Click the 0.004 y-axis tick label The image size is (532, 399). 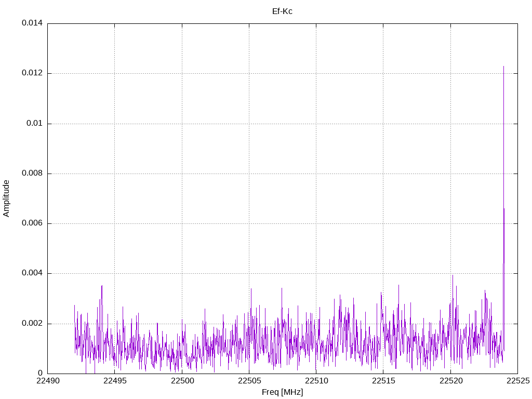tap(32, 273)
